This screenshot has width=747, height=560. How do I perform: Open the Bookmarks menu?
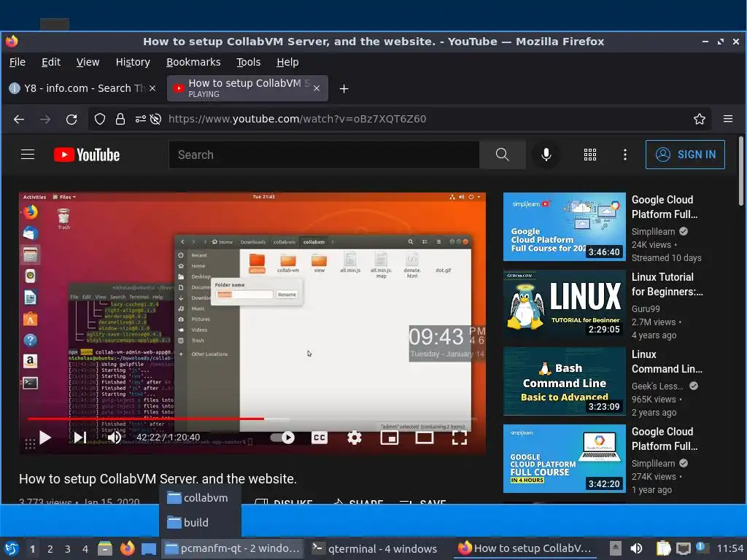[193, 62]
